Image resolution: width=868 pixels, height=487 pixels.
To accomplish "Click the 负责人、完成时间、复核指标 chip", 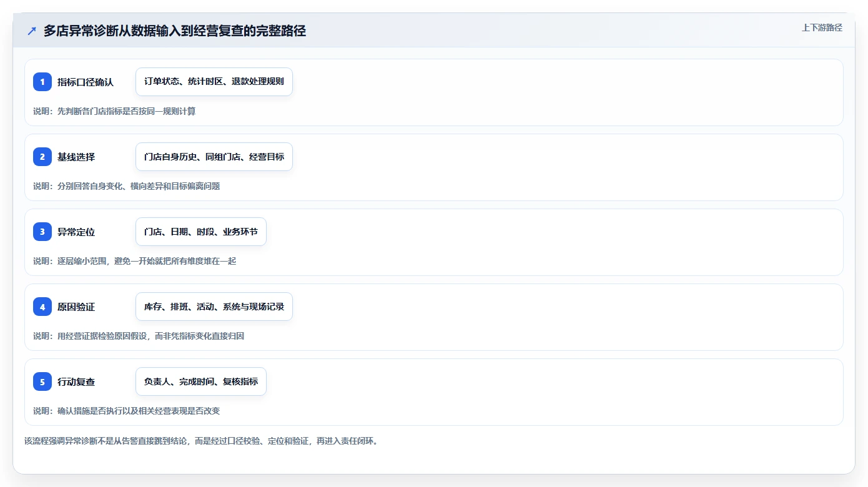I will pos(201,381).
